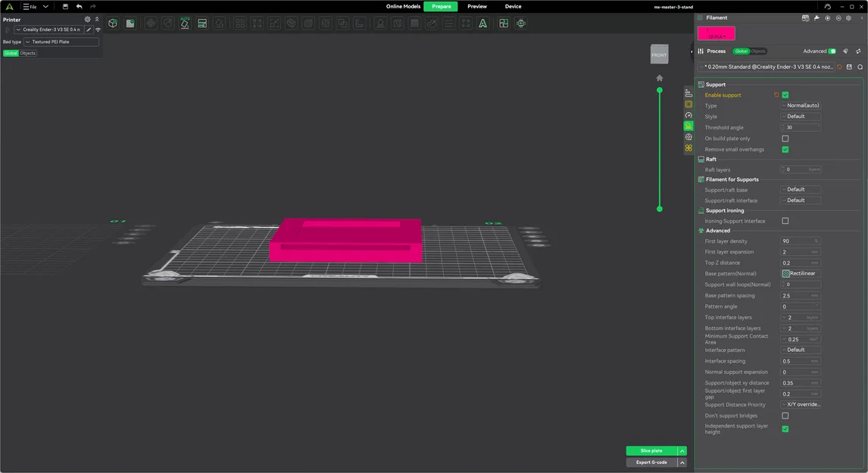
Task: Open the support Style dropdown
Action: (x=801, y=117)
